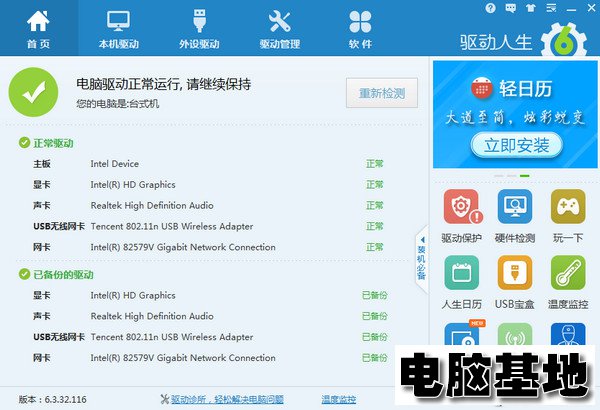
Task: Select 声卡 Realtek audio under 已备份的驱动
Action: click(x=210, y=316)
